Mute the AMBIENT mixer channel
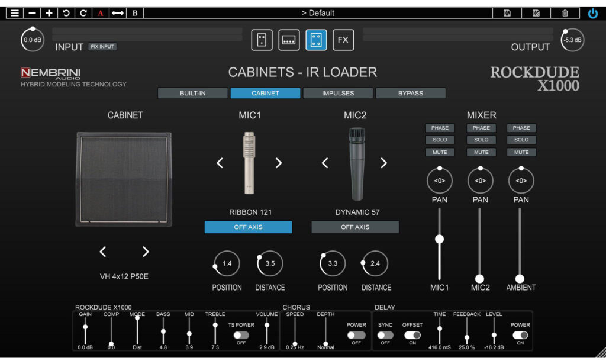 (x=521, y=152)
